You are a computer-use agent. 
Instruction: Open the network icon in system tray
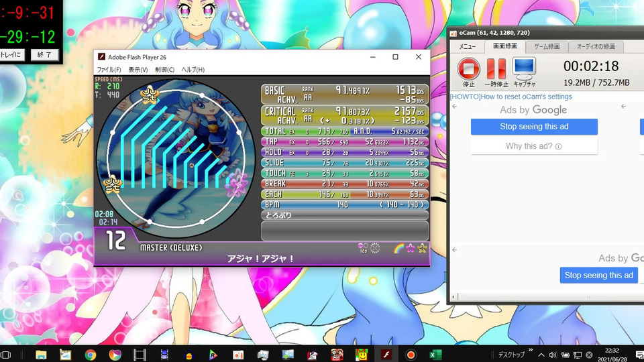577,355
